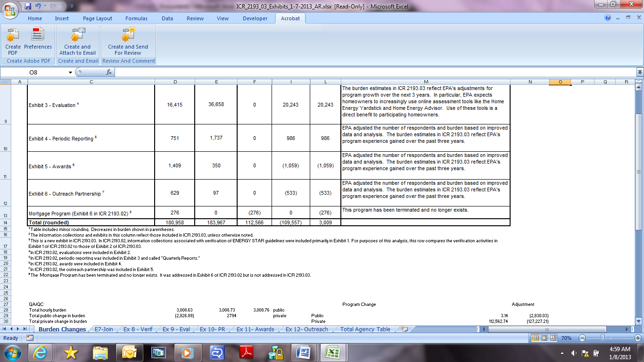Launch Internet Explorer from taskbar
The width and height of the screenshot is (644, 362).
coord(39,352)
